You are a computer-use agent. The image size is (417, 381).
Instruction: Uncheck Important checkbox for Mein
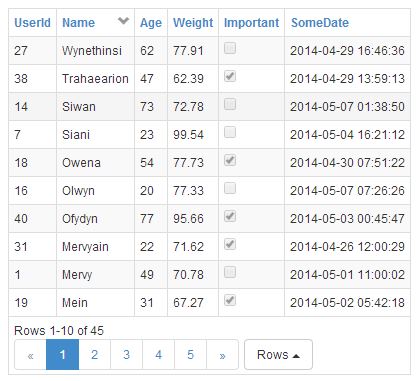click(x=230, y=300)
